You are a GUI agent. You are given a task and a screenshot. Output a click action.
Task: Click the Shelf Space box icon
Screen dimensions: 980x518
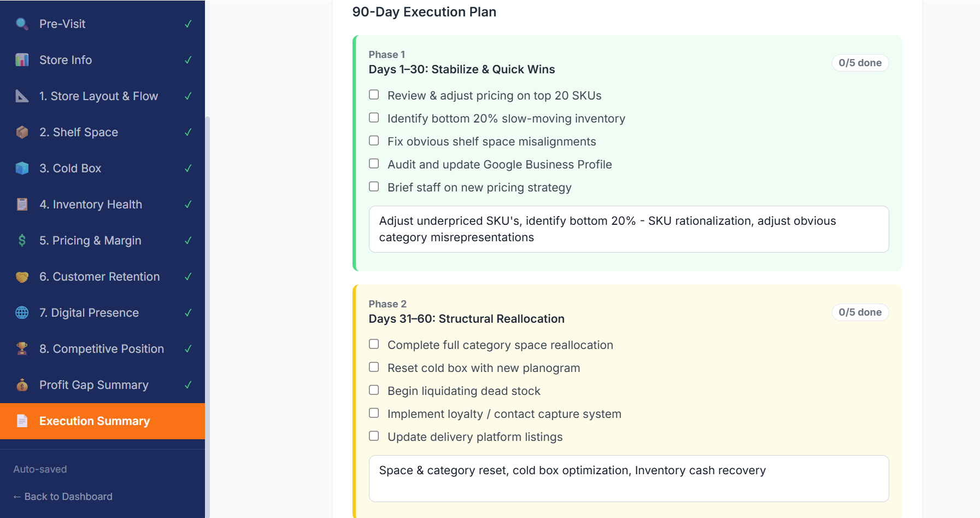coord(22,132)
